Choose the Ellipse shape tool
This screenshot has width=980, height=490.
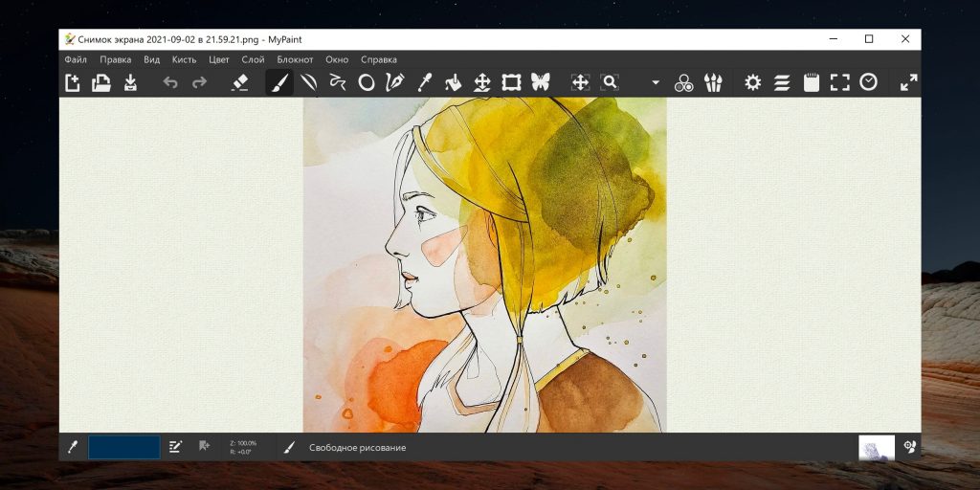tap(366, 83)
